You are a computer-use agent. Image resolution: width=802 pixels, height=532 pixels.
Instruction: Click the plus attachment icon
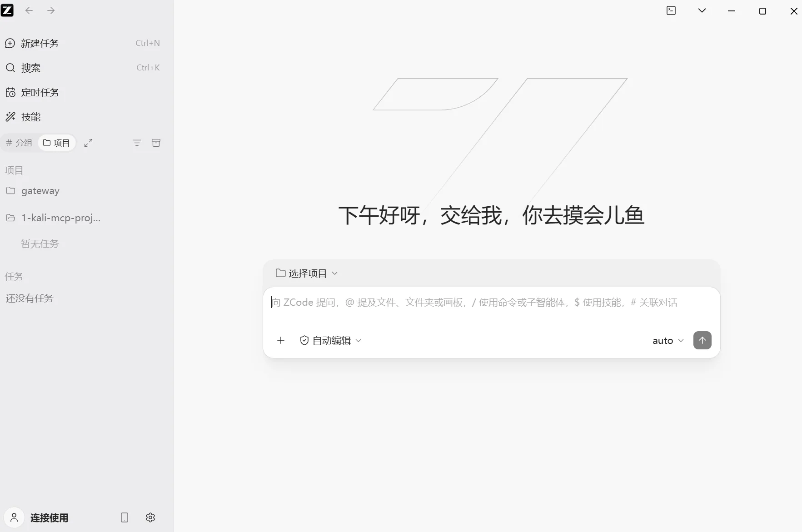[x=281, y=340]
